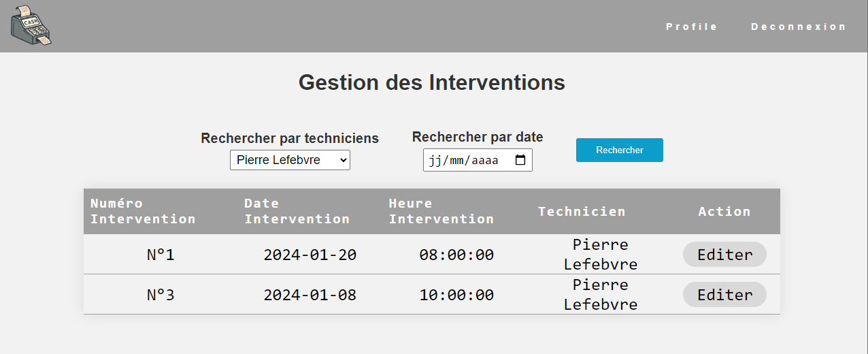Click the blue Rechercher button
Image resolution: width=868 pixels, height=354 pixels.
tap(619, 150)
